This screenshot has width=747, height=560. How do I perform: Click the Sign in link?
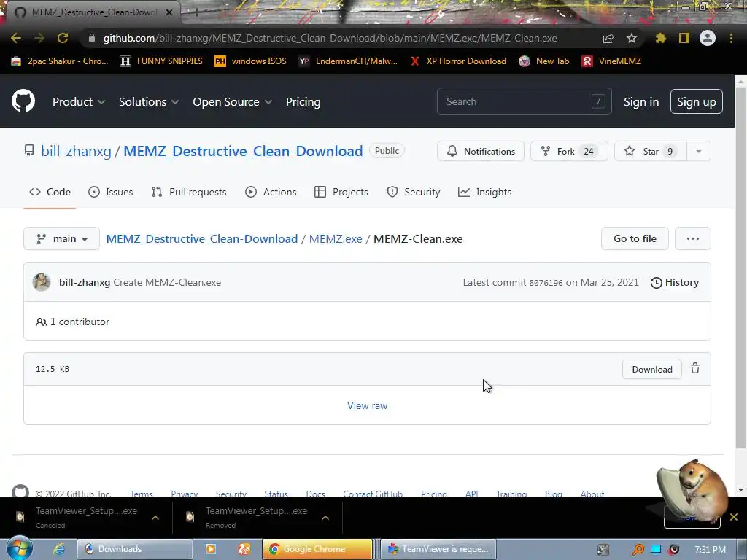641,101
